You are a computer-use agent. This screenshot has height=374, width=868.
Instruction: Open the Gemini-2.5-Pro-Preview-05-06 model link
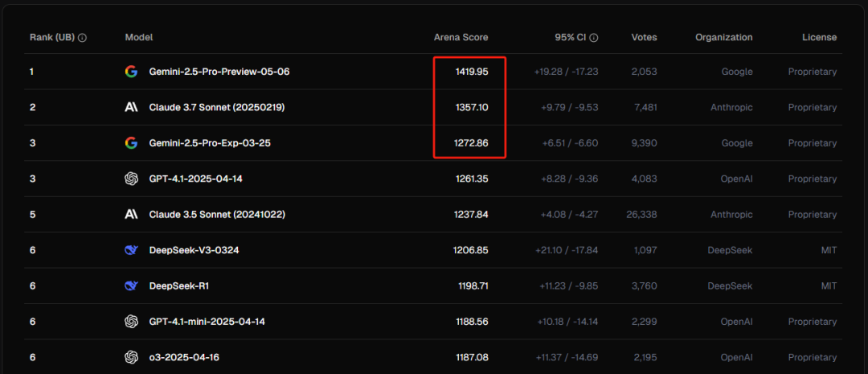point(219,72)
